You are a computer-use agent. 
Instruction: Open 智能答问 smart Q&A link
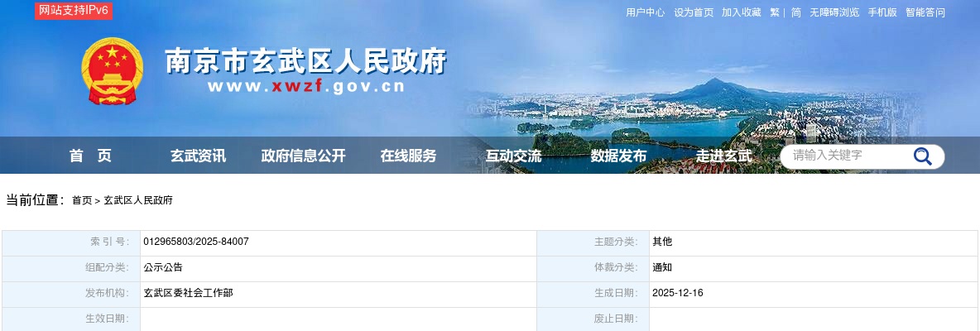click(x=925, y=12)
